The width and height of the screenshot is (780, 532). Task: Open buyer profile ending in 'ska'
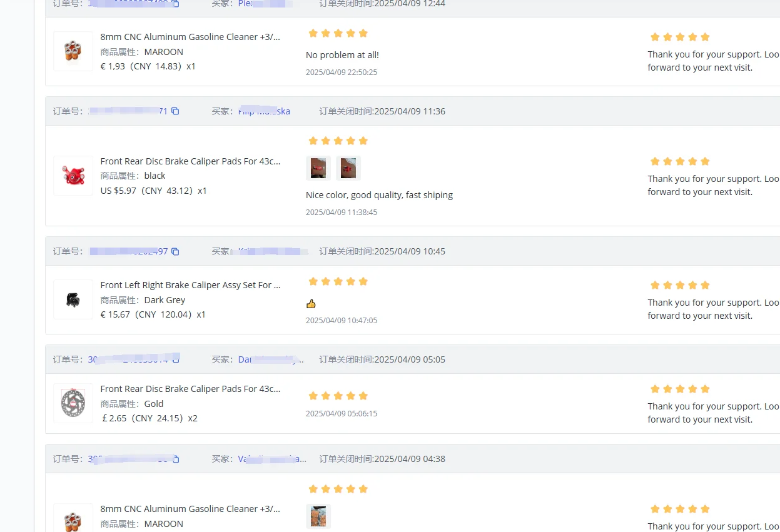264,111
